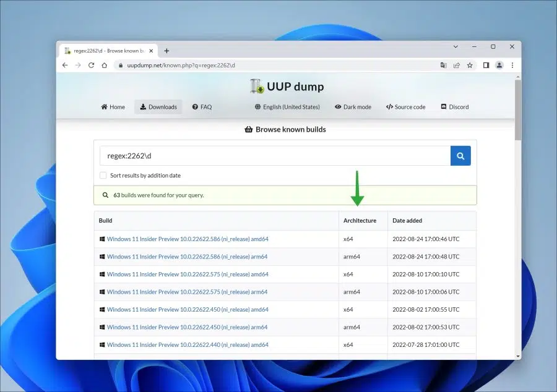The height and width of the screenshot is (392, 557).
Task: Select the date 2022-07-28 17:01:00 UTC
Action: [x=426, y=345]
